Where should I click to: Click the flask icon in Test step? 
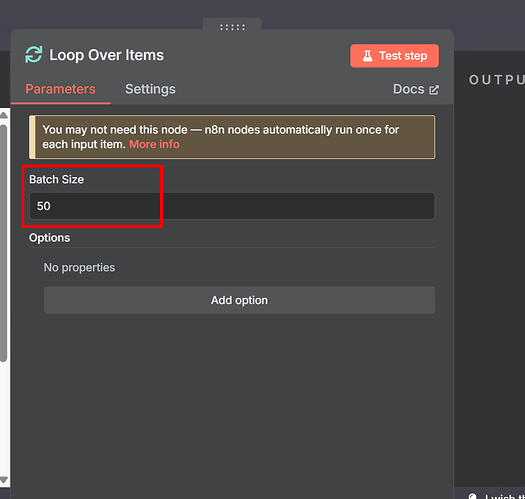[368, 56]
